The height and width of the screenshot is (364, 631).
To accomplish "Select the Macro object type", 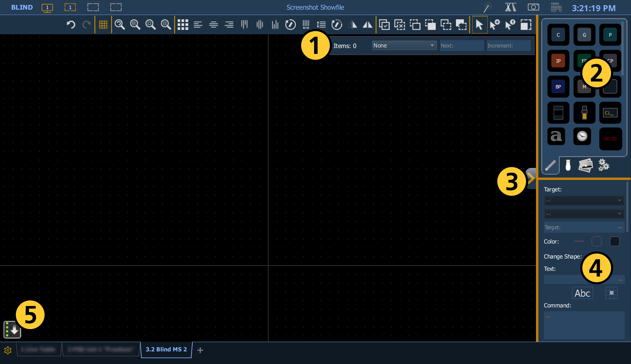I will pos(584,86).
